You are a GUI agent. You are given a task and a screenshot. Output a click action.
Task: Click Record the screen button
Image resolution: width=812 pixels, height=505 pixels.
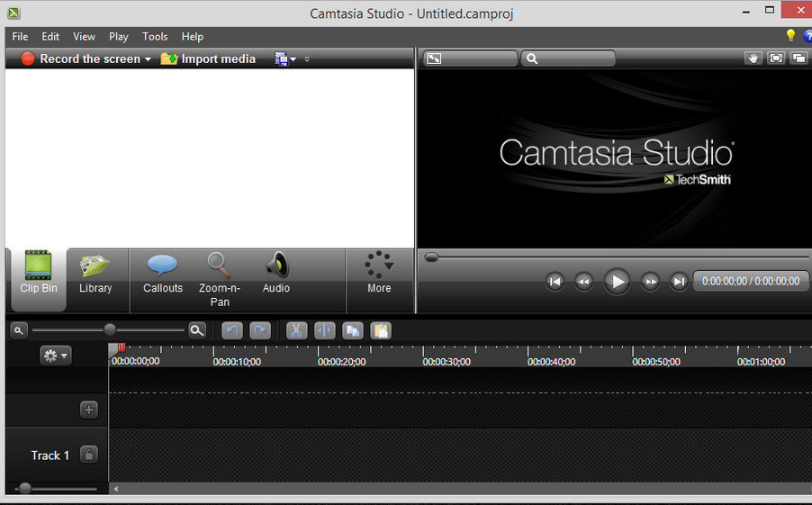click(x=80, y=59)
